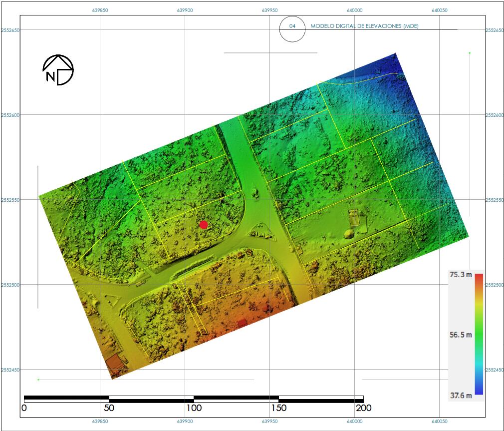Click the 640000 coordinate label on the bottom axis
Image resolution: width=504 pixels, height=431 pixels.
pyautogui.click(x=354, y=422)
